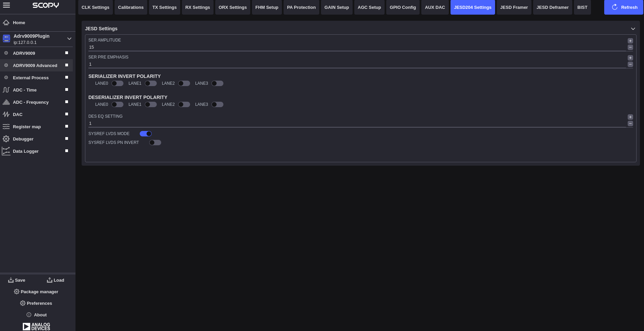
Task: Decrement DES EQ SETTING with minus button
Action: click(630, 123)
